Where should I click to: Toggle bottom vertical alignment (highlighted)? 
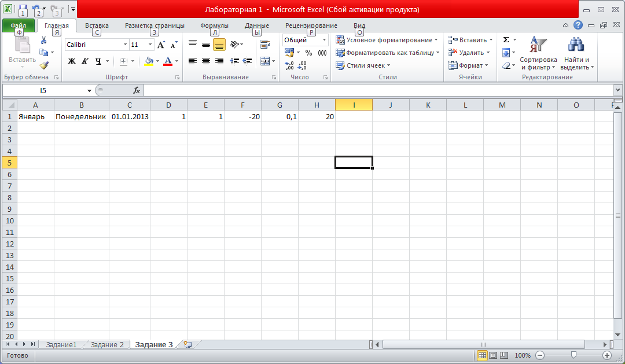click(x=219, y=44)
